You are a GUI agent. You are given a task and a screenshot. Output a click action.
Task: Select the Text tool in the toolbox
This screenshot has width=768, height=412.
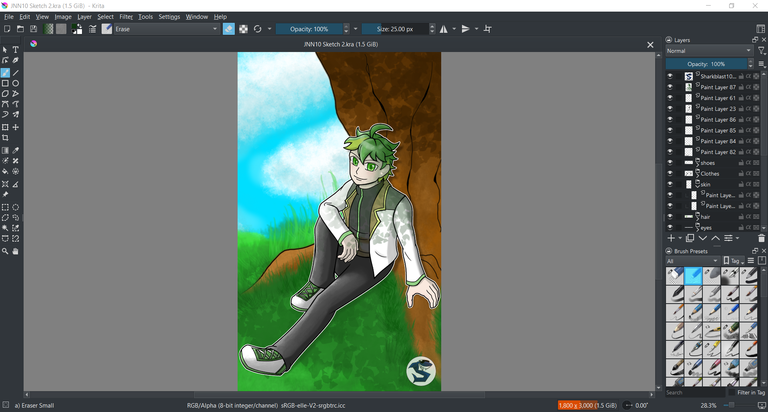point(16,49)
